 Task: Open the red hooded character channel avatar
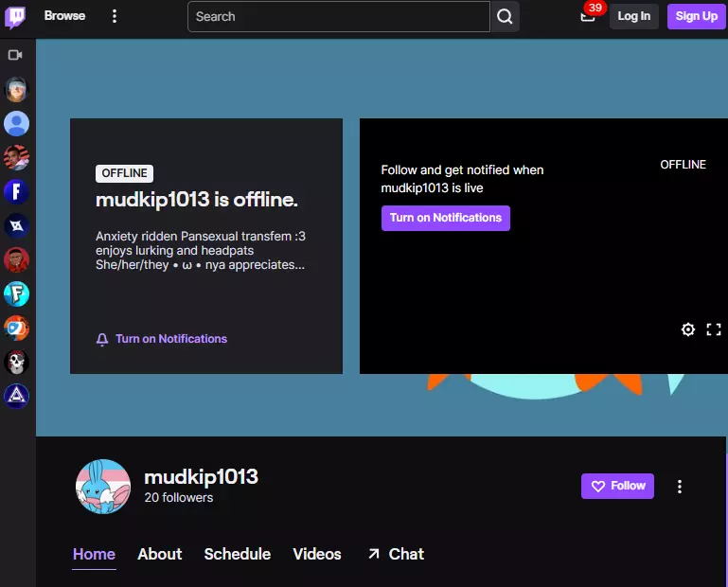pyautogui.click(x=16, y=259)
